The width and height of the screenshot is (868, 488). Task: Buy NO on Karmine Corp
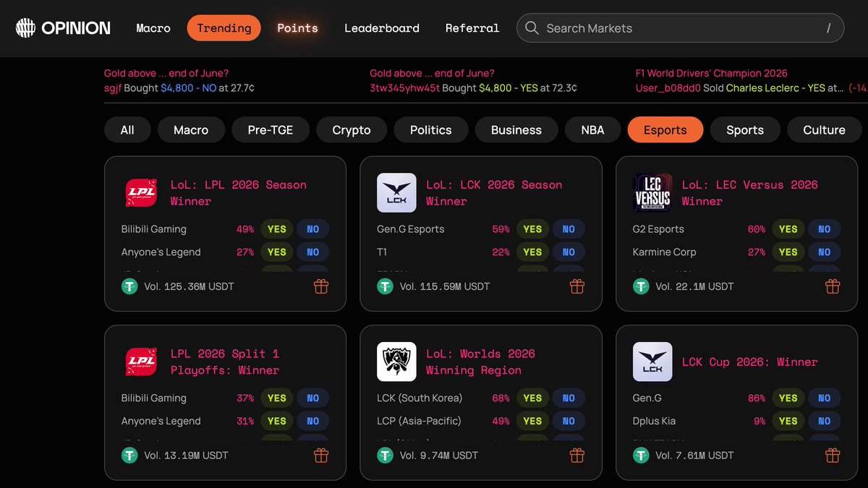tap(825, 252)
